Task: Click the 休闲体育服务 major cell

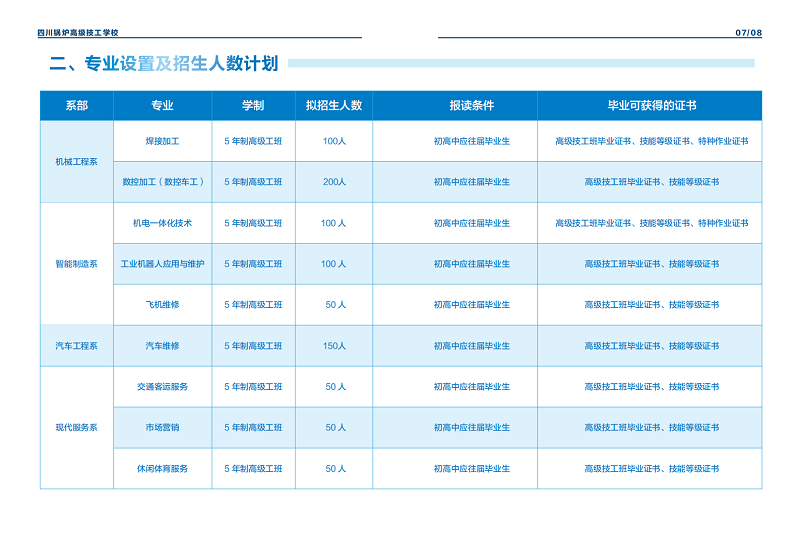Action: pos(162,469)
